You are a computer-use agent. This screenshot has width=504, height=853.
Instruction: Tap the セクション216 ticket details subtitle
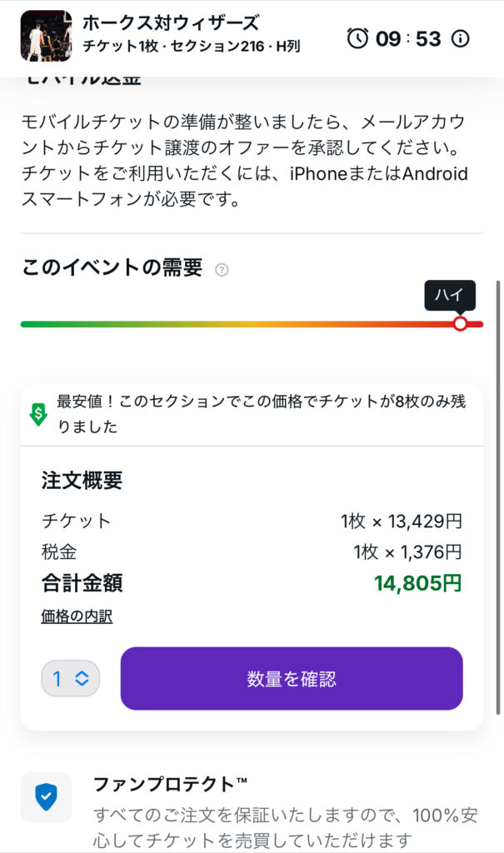point(191,47)
